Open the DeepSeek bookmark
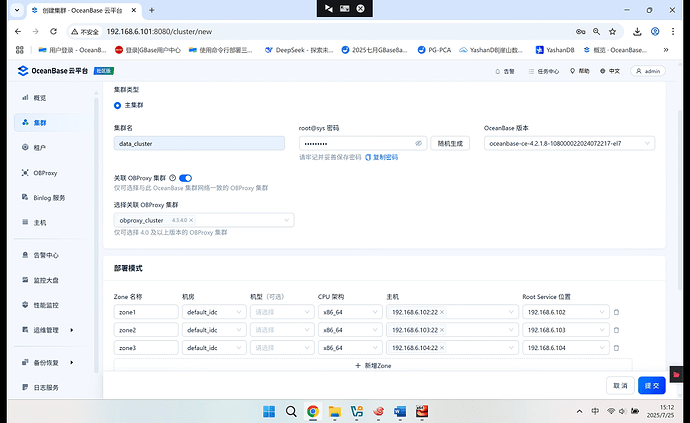 [299, 50]
